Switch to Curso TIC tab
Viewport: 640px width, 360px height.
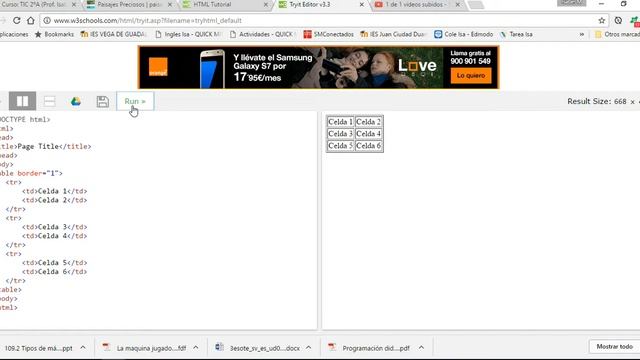click(33, 4)
